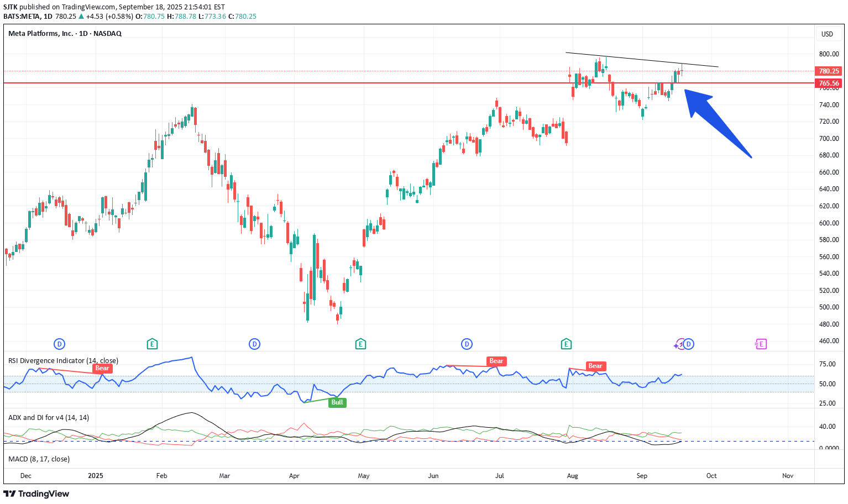Image resolution: width=848 pixels, height=504 pixels.
Task: Click the MACD (8, 17, close) legend
Action: point(39,459)
